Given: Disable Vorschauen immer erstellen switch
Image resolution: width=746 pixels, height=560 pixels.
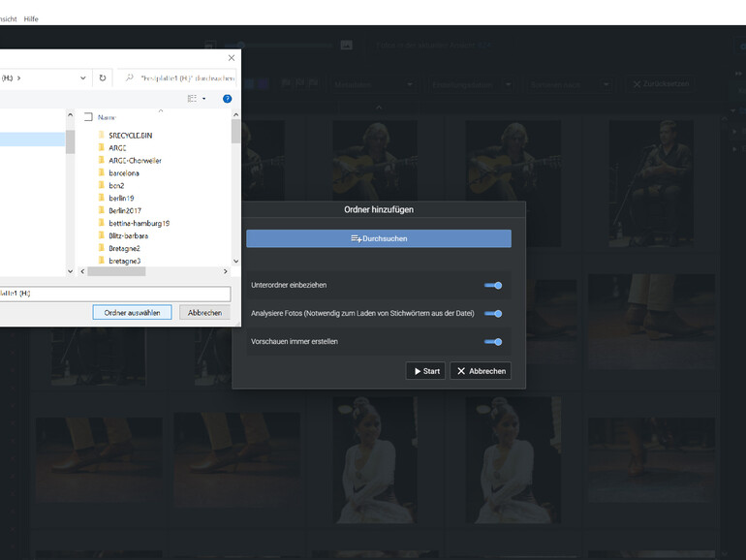Looking at the screenshot, I should coord(493,342).
